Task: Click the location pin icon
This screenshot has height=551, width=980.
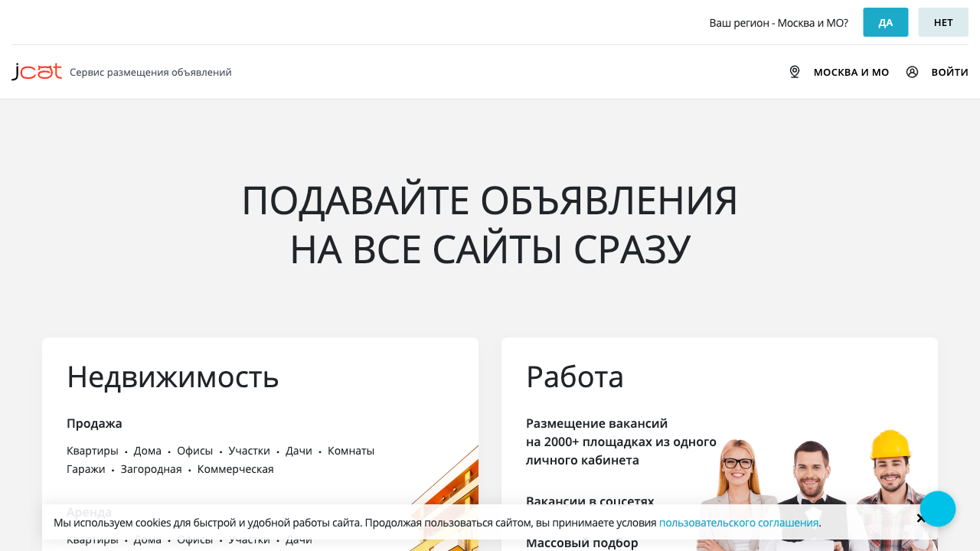Action: 795,72
